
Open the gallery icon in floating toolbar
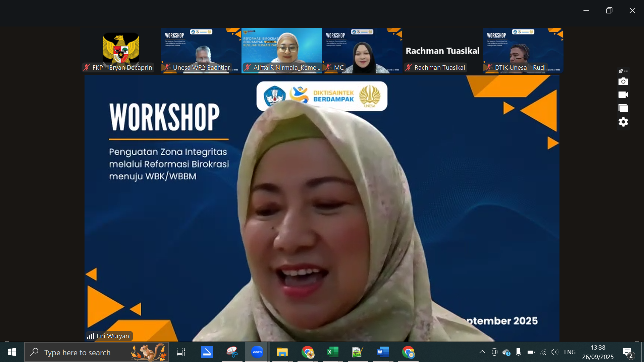pos(623,108)
